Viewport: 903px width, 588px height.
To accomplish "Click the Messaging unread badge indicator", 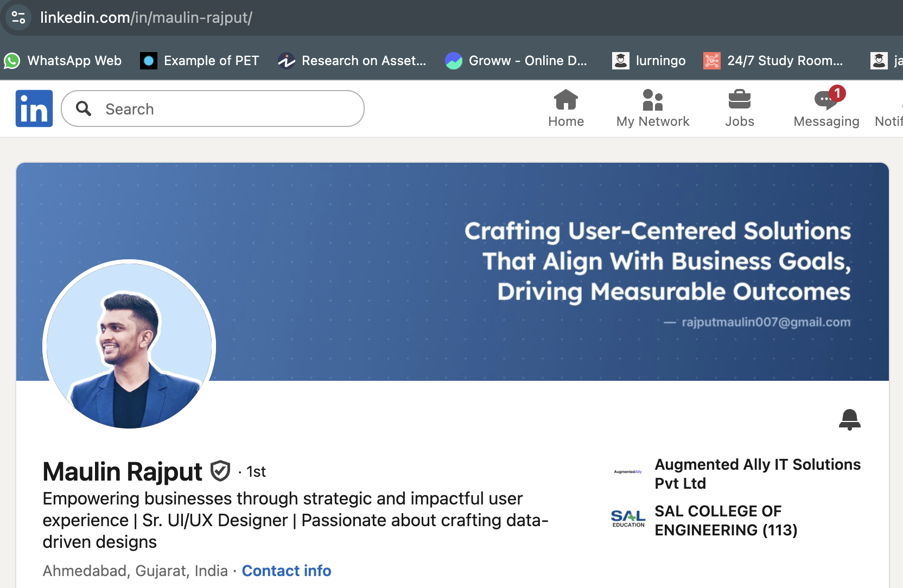I will 837,93.
